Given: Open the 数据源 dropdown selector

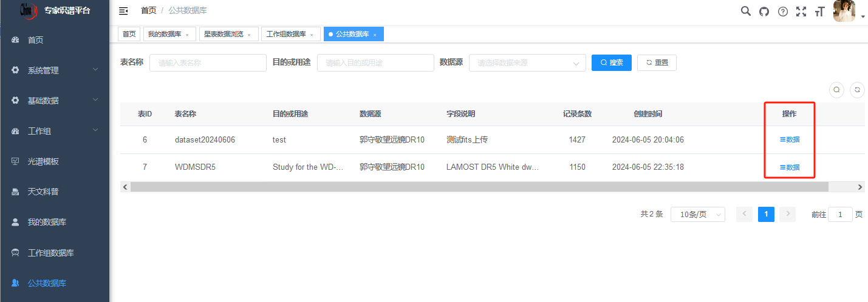Looking at the screenshot, I should [527, 63].
